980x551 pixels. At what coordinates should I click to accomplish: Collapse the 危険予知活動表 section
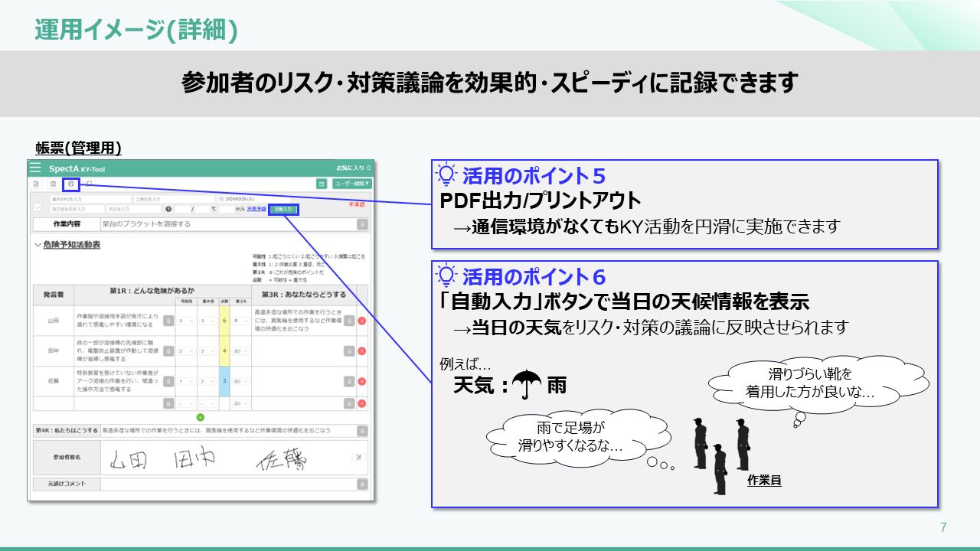[x=38, y=245]
